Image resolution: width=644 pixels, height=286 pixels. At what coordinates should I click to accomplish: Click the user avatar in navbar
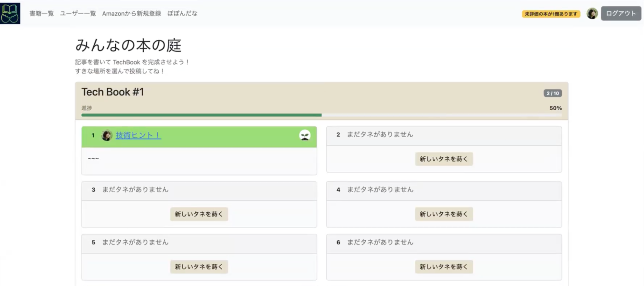pyautogui.click(x=592, y=14)
